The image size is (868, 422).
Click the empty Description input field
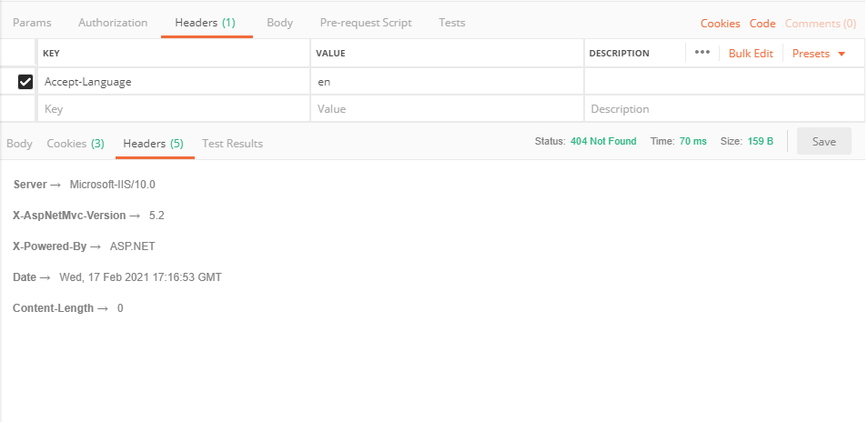pyautogui.click(x=723, y=109)
